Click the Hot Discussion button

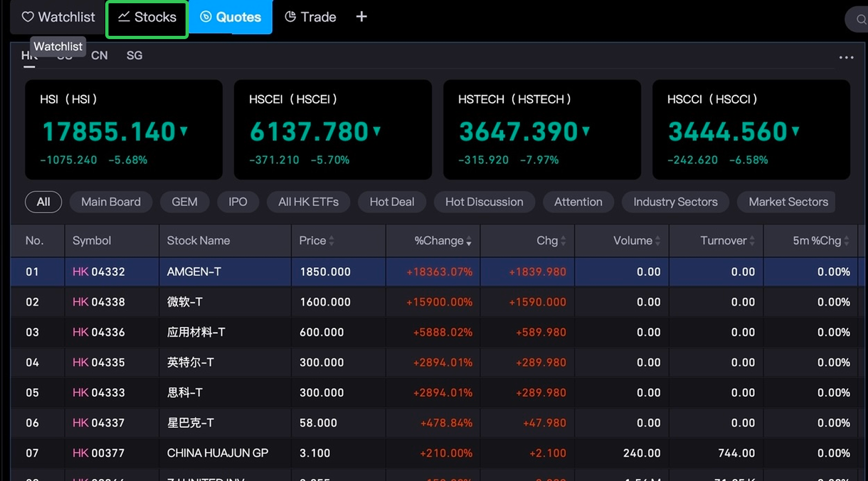(484, 202)
